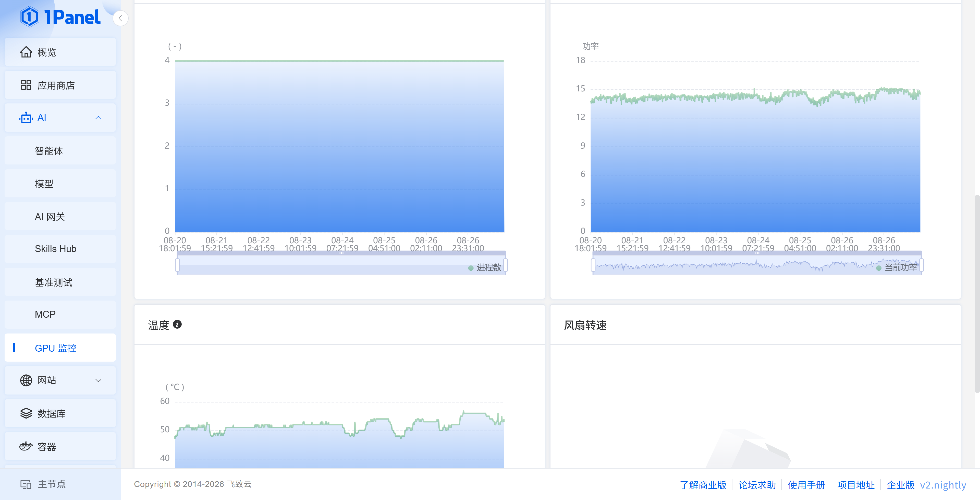Click the Copyright © 2014-2026 飞致云 text
Image resolution: width=980 pixels, height=500 pixels.
pyautogui.click(x=192, y=484)
